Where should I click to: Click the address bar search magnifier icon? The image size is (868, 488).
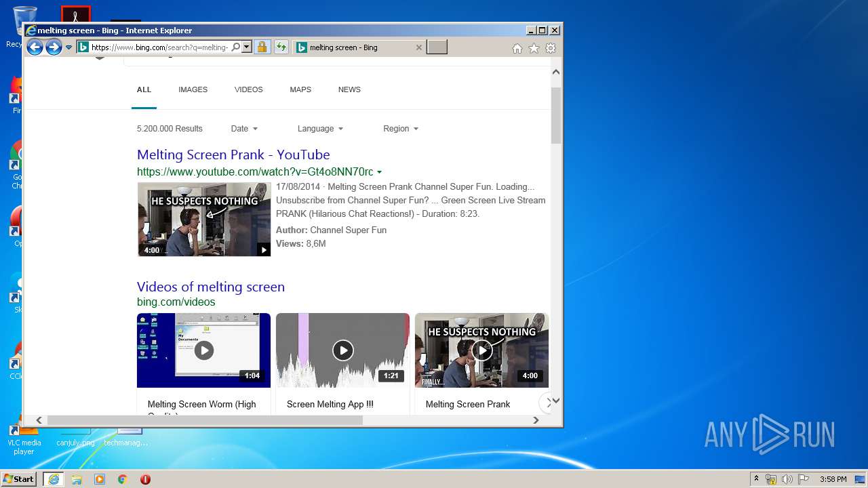point(235,47)
